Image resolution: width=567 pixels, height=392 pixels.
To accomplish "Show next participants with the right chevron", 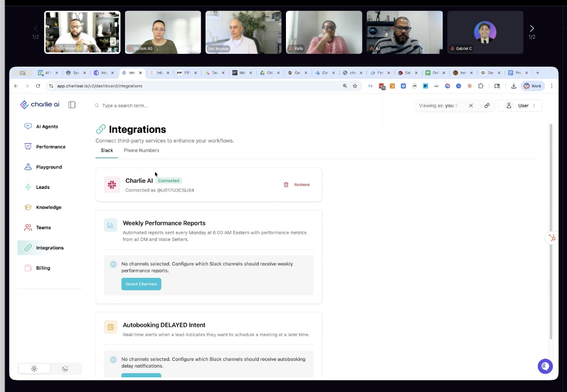I will pos(532,28).
